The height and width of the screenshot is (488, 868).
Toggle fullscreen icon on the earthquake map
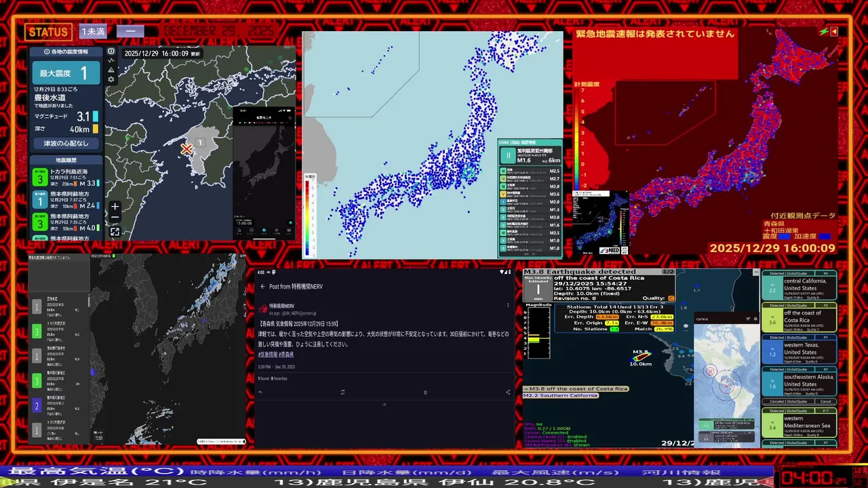[x=115, y=232]
